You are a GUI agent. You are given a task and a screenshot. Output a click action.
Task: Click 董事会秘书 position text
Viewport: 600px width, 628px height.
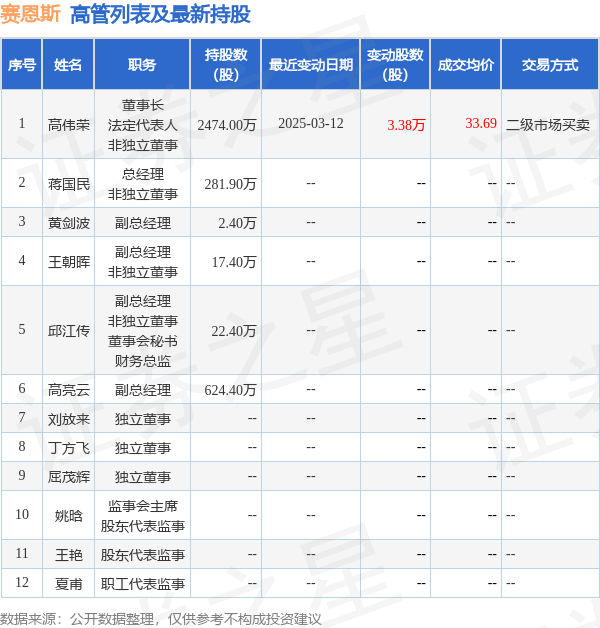click(143, 341)
